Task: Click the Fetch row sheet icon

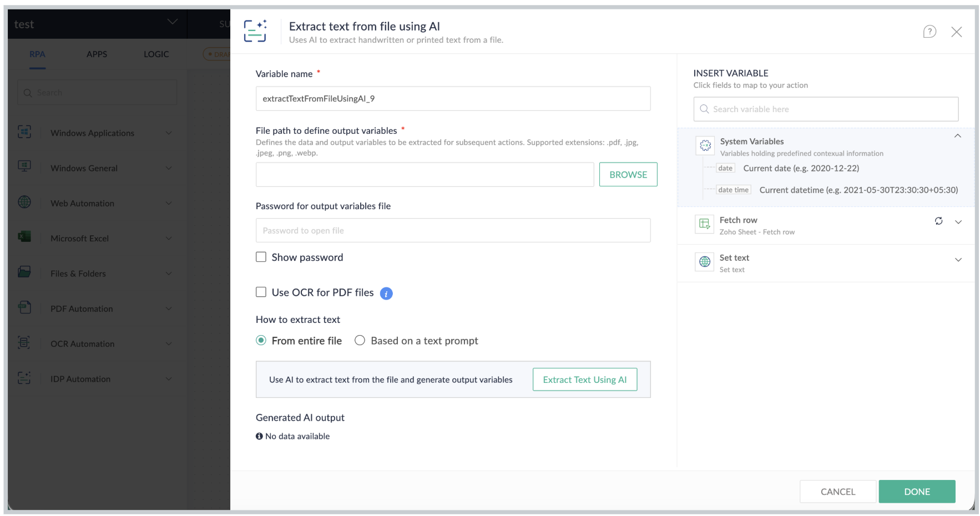Action: tap(704, 224)
